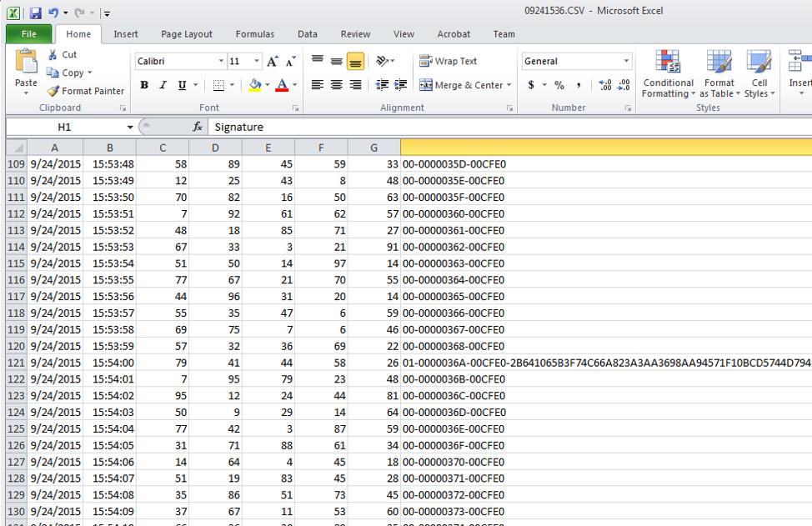Click the Percent Style icon
The width and height of the screenshot is (812, 526).
point(559,85)
